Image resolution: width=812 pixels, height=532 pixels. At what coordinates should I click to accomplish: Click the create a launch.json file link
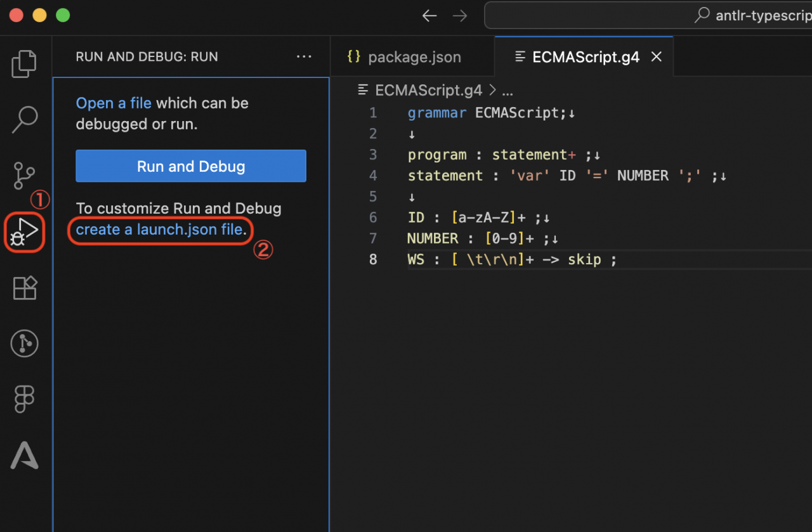159,230
